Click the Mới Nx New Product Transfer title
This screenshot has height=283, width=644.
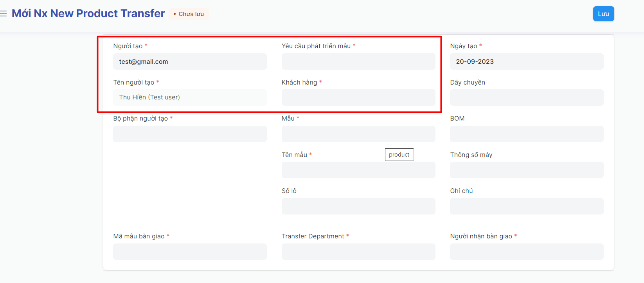(88, 13)
